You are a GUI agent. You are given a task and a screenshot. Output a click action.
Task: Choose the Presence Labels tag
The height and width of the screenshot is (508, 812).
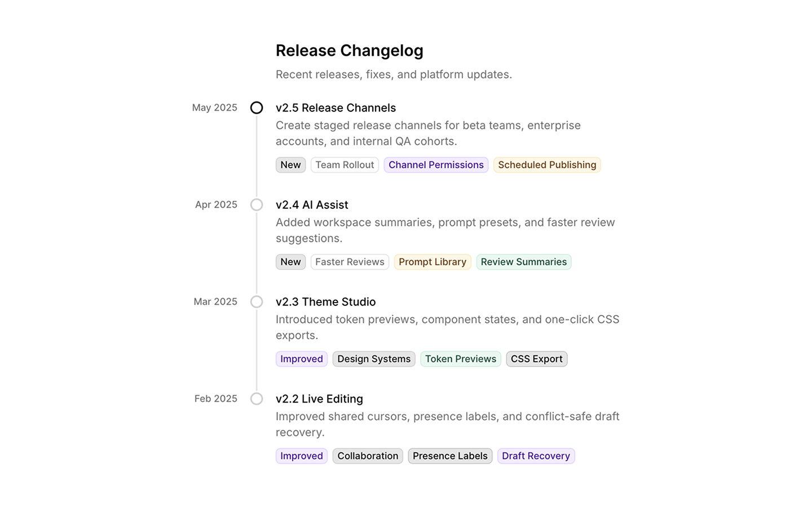(450, 456)
